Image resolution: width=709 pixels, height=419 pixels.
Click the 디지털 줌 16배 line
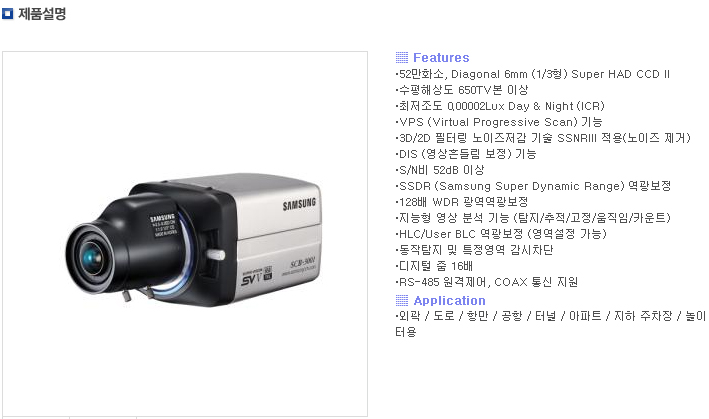(x=434, y=266)
